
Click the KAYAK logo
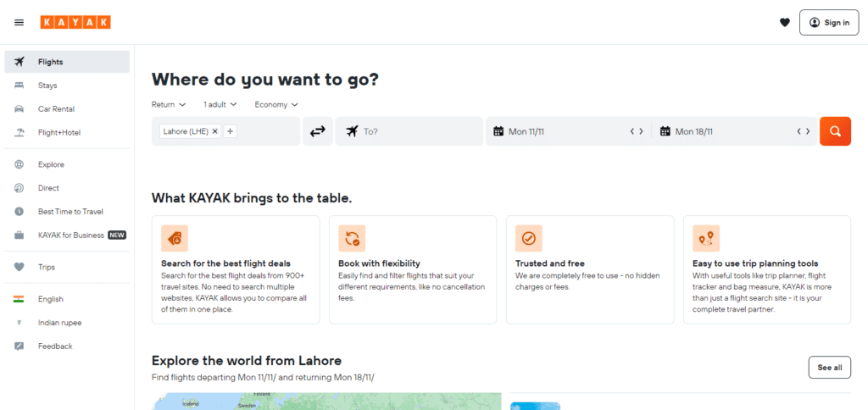click(75, 22)
